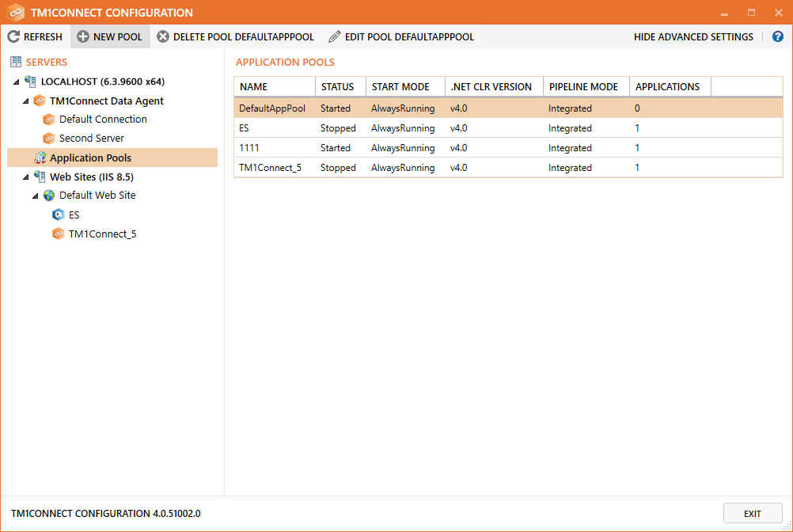Click the New Pool plus icon
Screen dimensions: 793x532
[83, 36]
